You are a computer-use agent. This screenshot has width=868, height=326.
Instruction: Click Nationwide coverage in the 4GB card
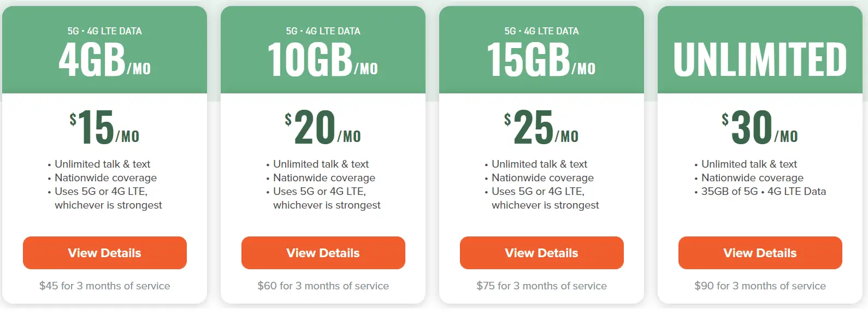coord(105,177)
